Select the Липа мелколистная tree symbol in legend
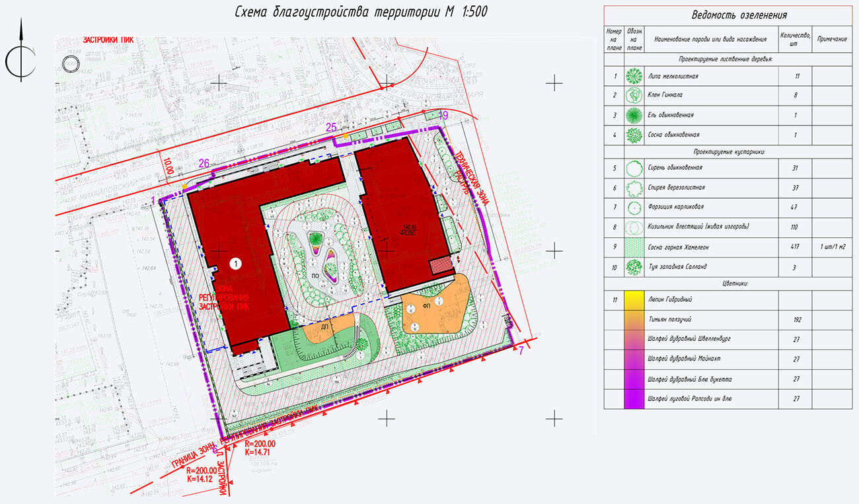 point(634,76)
